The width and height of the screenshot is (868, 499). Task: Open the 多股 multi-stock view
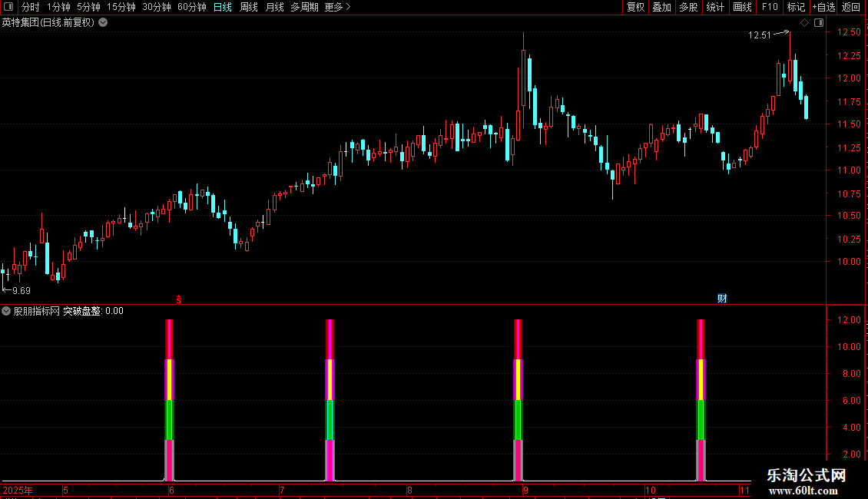(x=688, y=7)
